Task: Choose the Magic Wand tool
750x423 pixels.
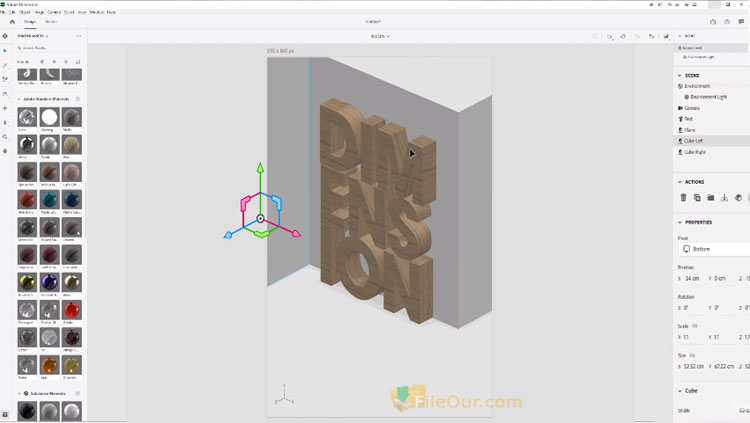Action: (5, 65)
